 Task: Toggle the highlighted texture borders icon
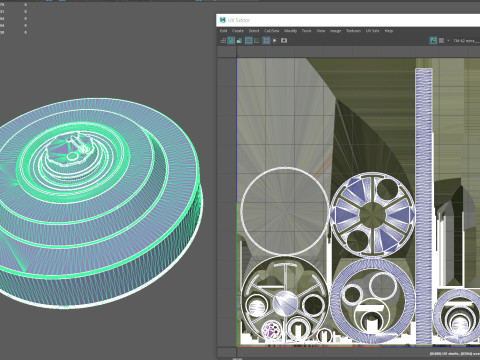(x=249, y=41)
